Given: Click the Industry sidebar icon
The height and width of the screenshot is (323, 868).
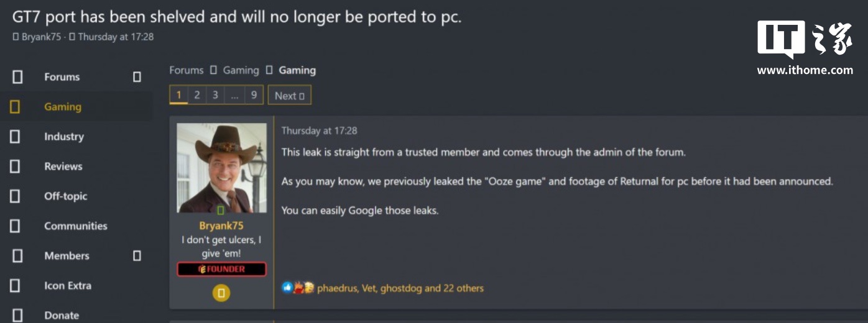Looking at the screenshot, I should (15, 137).
